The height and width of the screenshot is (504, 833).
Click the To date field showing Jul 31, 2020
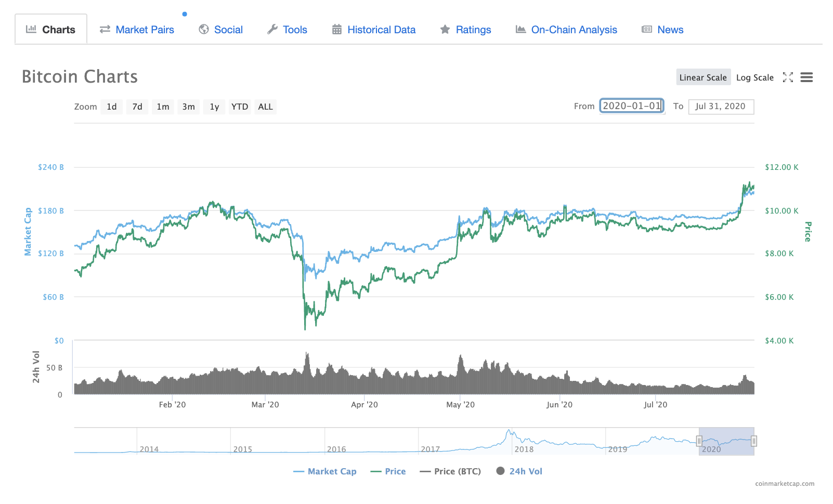click(721, 107)
